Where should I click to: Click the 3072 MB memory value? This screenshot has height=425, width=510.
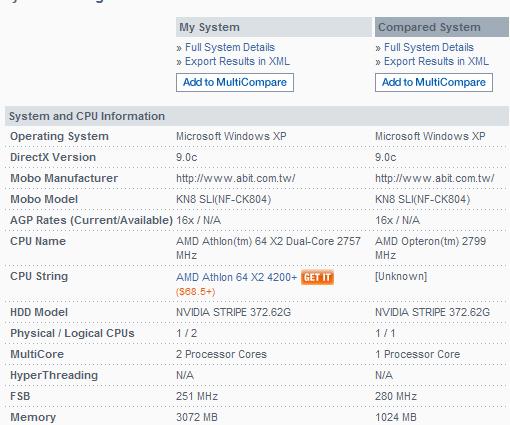tap(197, 417)
